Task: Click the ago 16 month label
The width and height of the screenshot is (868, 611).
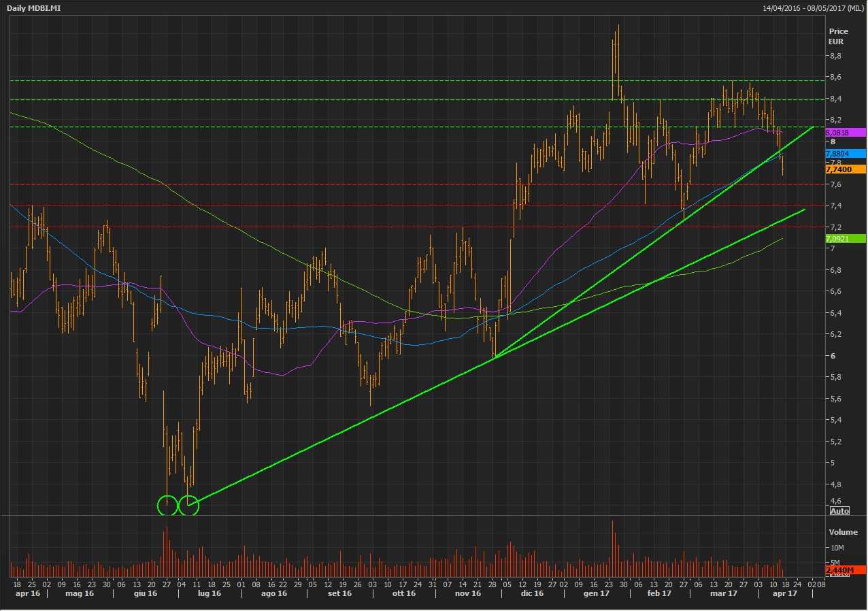Action: click(x=274, y=593)
